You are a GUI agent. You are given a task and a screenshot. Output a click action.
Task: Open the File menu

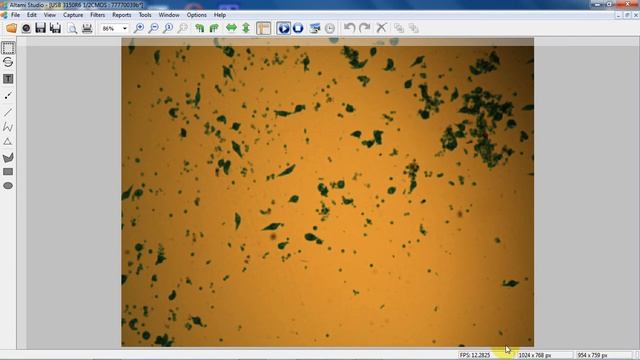pos(16,15)
